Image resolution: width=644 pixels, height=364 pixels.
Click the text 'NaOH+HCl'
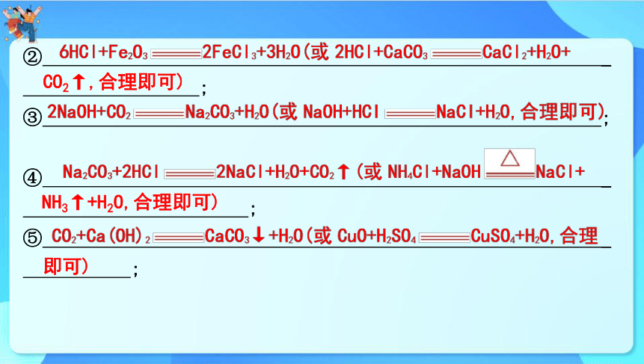point(341,111)
